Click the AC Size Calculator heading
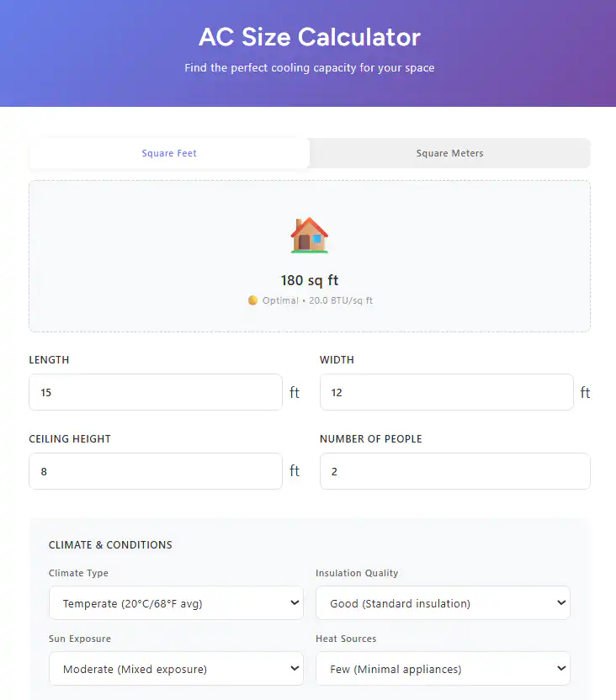This screenshot has height=700, width=616. point(310,37)
